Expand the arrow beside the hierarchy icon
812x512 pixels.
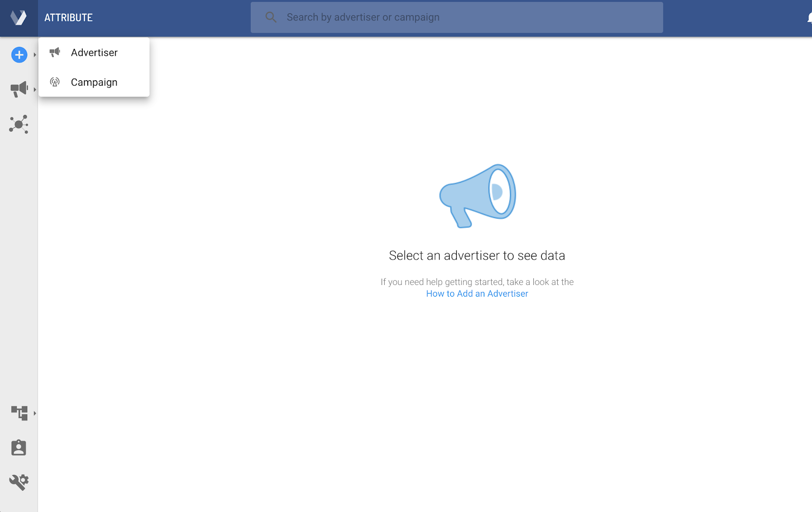coord(35,413)
